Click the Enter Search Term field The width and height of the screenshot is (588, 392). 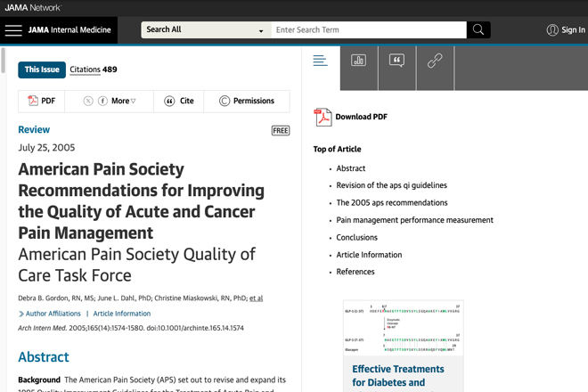(369, 29)
